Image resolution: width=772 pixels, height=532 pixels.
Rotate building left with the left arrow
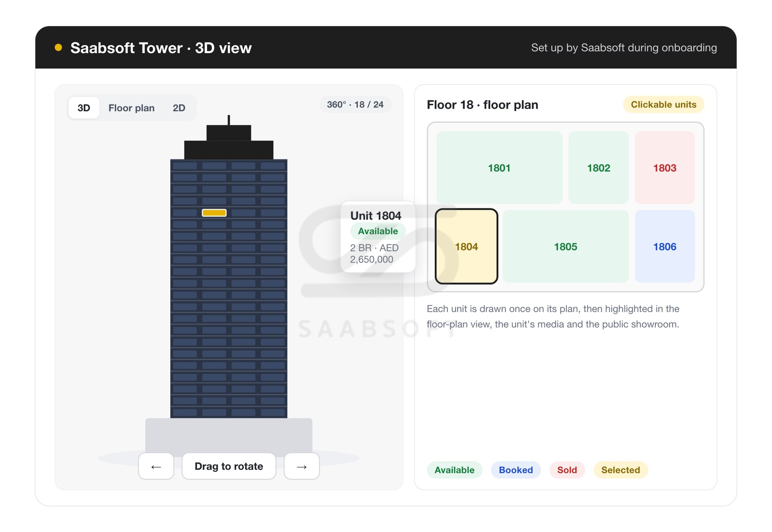[156, 466]
